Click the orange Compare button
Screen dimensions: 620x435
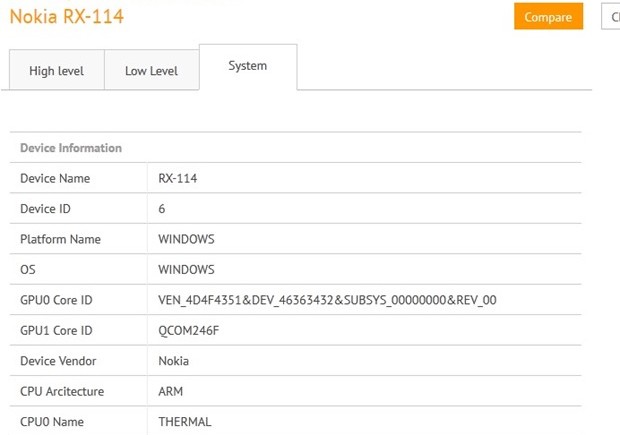548,17
